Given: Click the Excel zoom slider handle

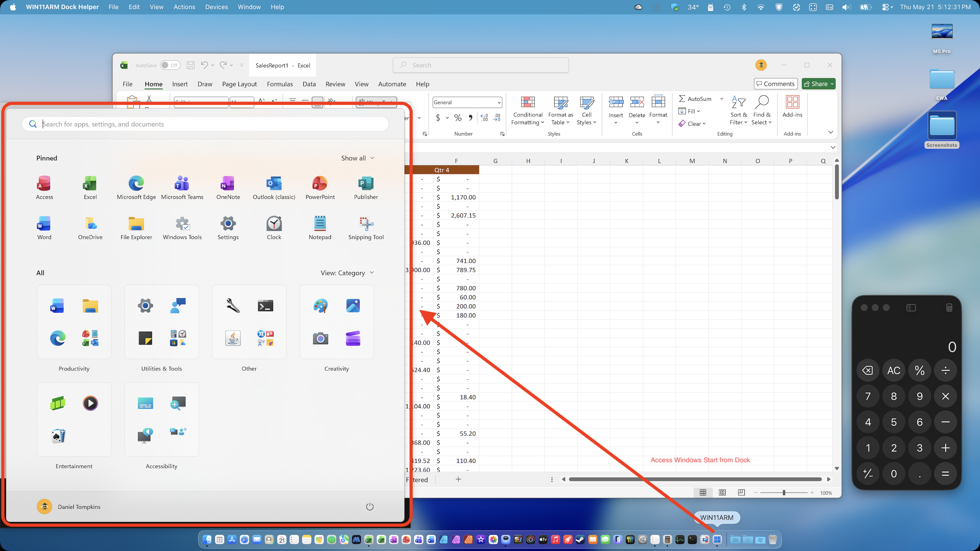Looking at the screenshot, I should [784, 493].
